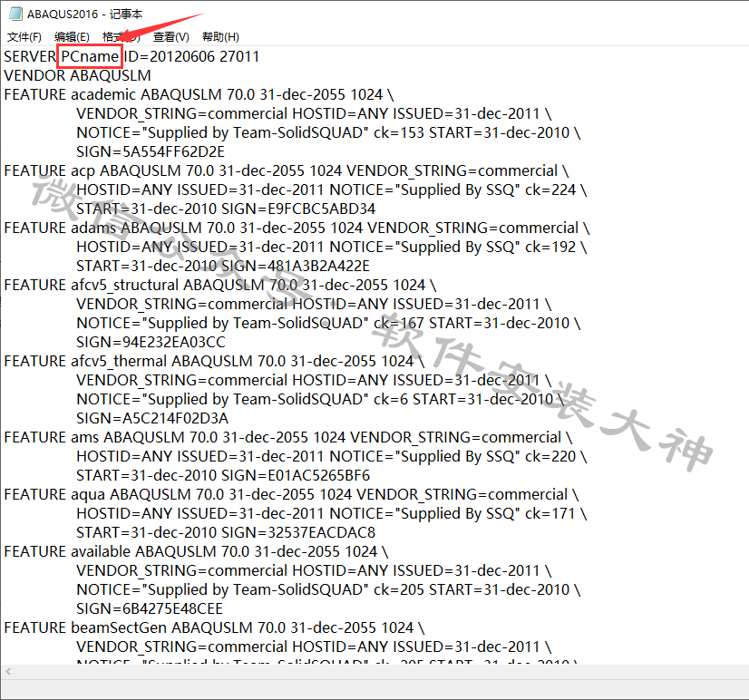Viewport: 749px width, 700px height.
Task: Click the word PCname in the SERVER line
Action: [x=90, y=56]
